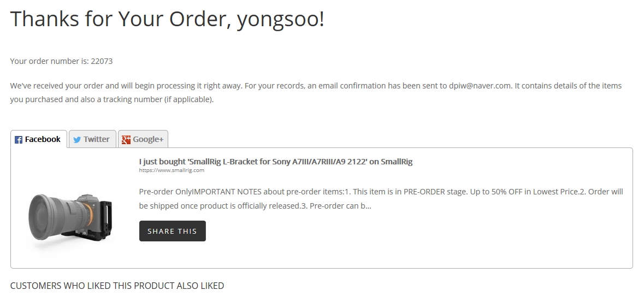This screenshot has width=644, height=302.
Task: Click the https://www.smallrig.com URL text
Action: click(x=172, y=170)
